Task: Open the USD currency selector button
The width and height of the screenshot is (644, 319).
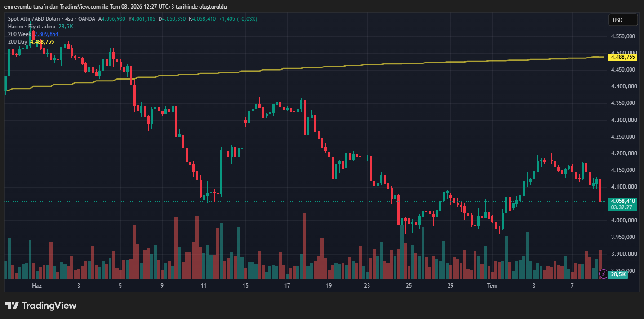Action: (623, 20)
